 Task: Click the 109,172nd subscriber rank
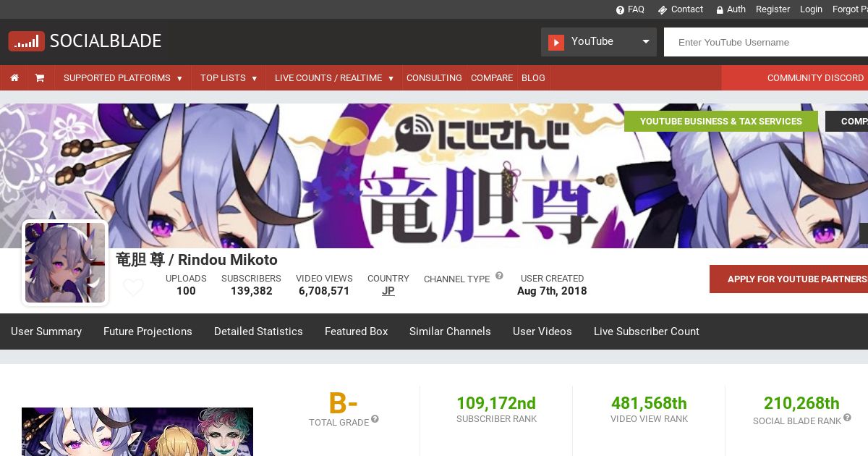tap(496, 403)
